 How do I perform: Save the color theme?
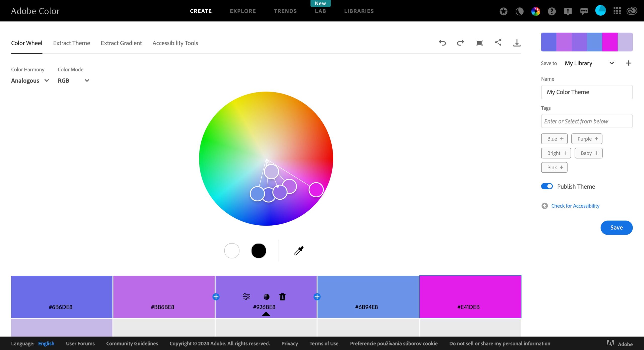coord(616,227)
